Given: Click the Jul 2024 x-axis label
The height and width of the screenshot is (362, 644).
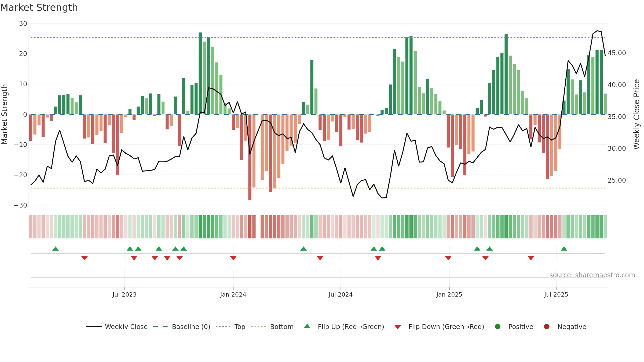Looking at the screenshot, I should point(341,294).
